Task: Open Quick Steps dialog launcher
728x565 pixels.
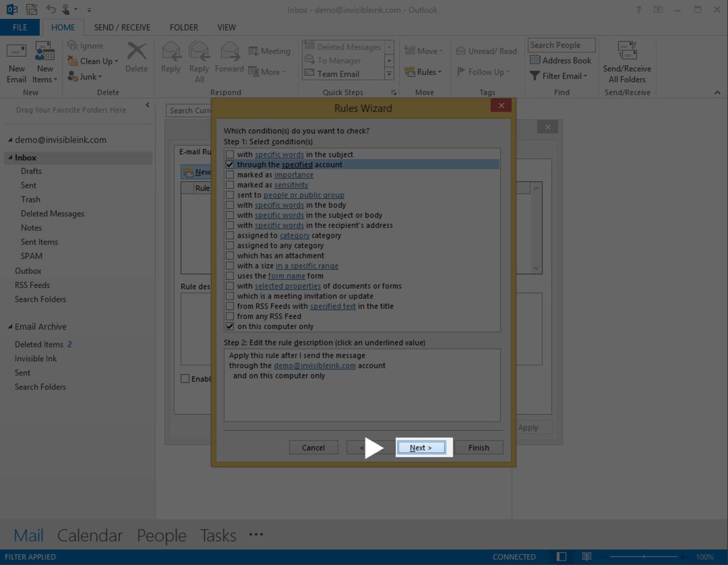Action: tap(394, 93)
